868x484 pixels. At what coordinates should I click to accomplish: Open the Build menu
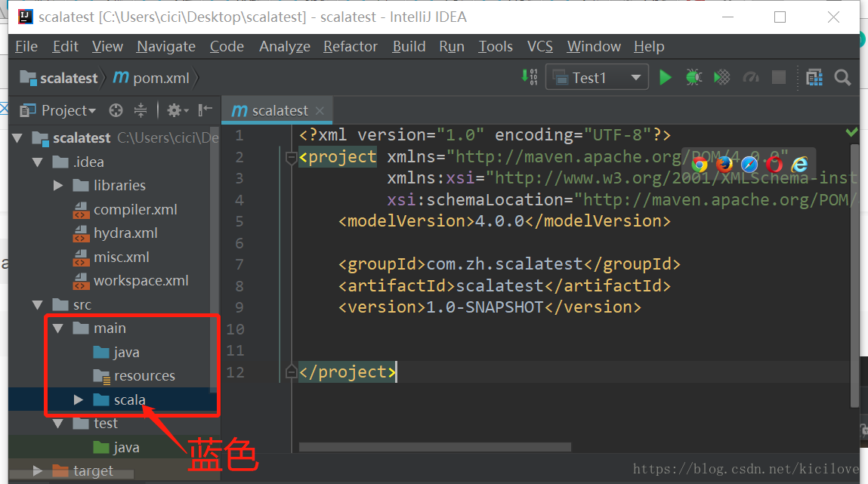coord(409,47)
